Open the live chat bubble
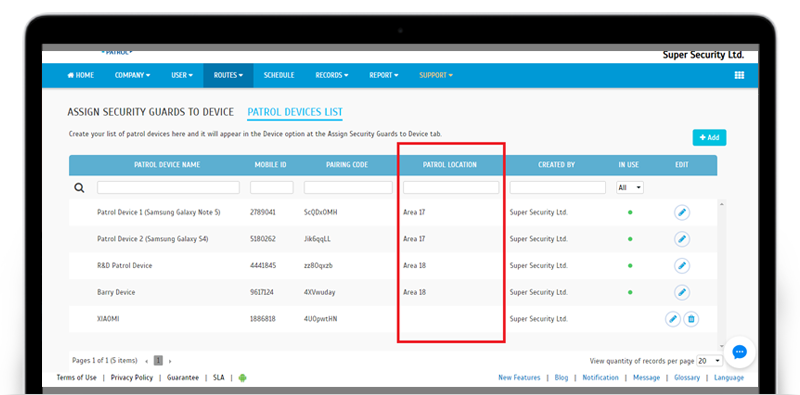800x395 pixels. tap(739, 352)
